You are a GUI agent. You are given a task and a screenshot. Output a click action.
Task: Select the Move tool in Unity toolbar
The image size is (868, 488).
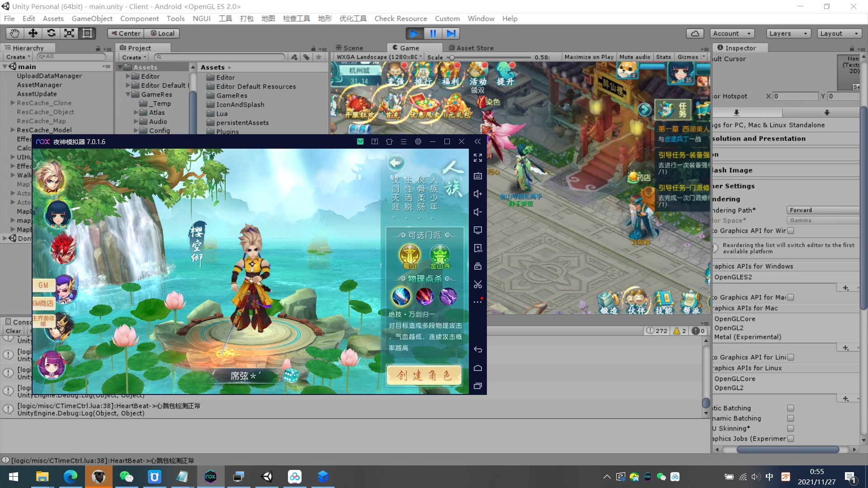pos(33,33)
